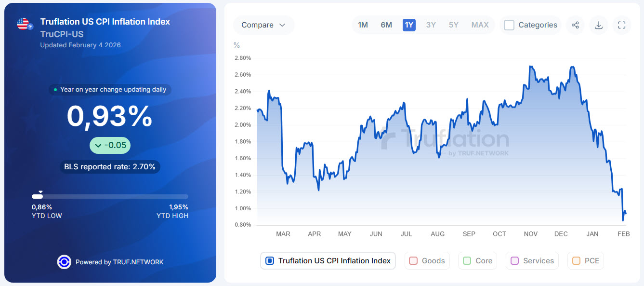
Task: Toggle the Truflation US CPI Inflation Index legend
Action: pyautogui.click(x=328, y=261)
